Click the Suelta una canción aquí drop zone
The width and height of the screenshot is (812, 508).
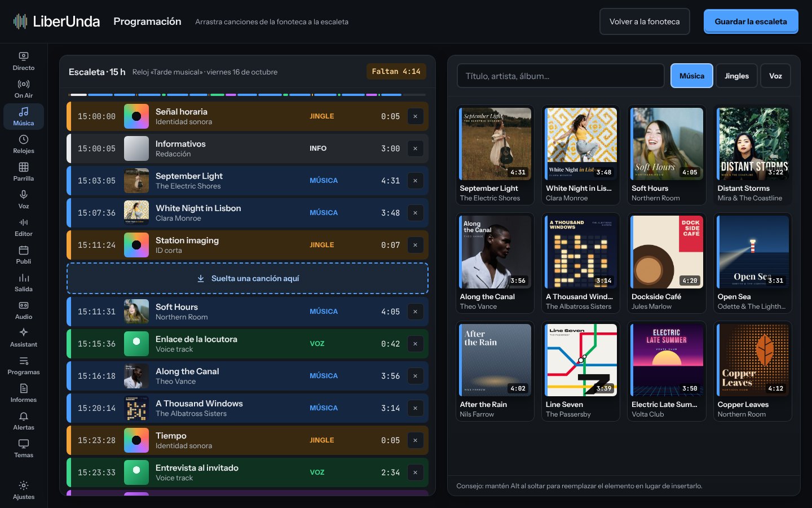click(248, 278)
